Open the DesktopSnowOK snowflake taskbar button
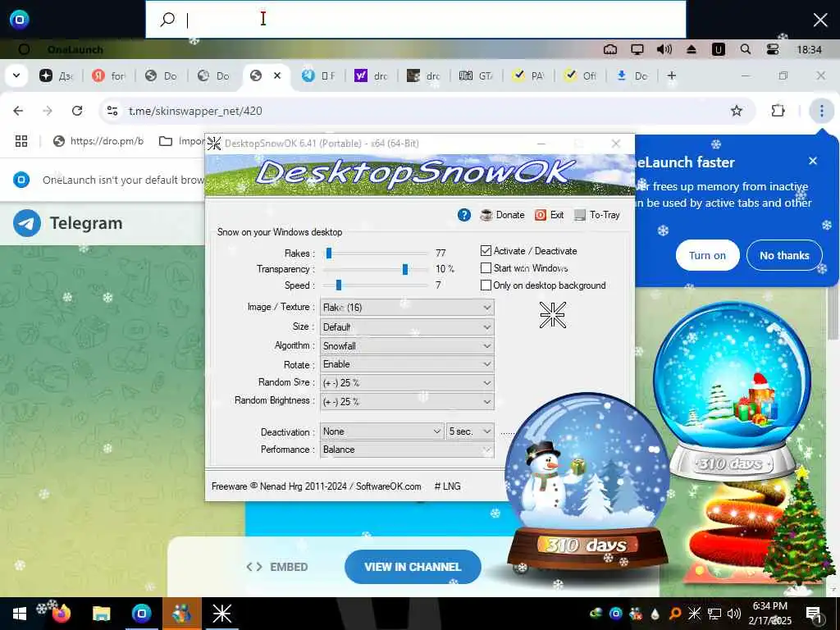Viewport: 840px width, 630px height. tap(221, 614)
